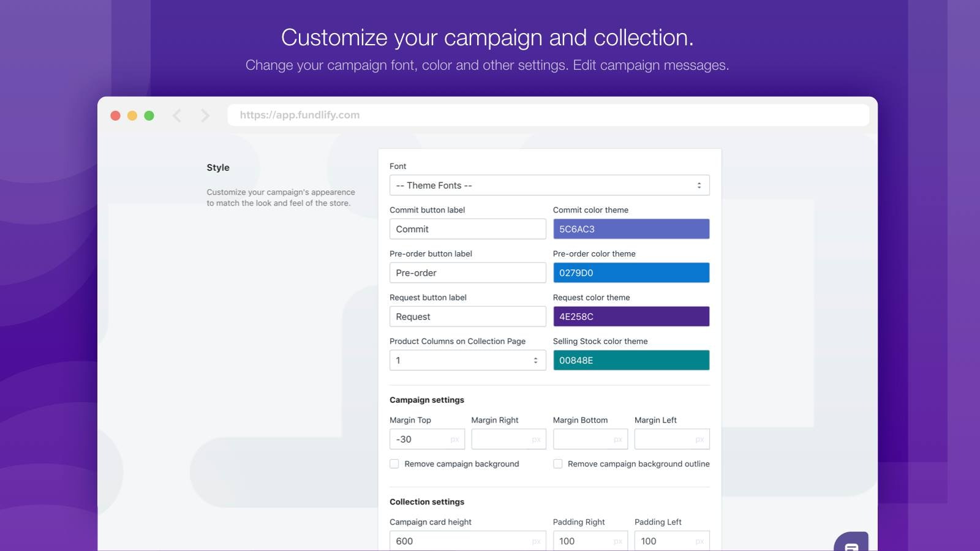Image resolution: width=980 pixels, height=551 pixels.
Task: Click the green maximize dot
Action: tap(149, 115)
